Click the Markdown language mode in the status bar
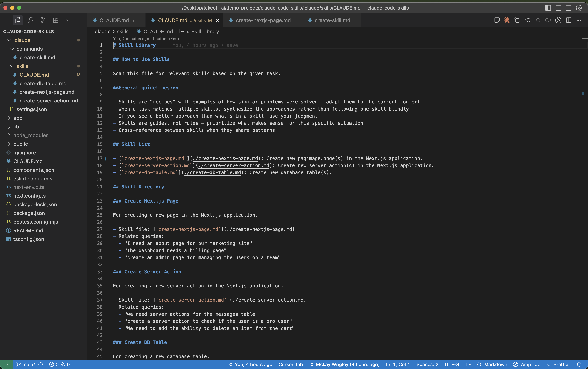Screen dimensions: 588x369 (495, 364)
